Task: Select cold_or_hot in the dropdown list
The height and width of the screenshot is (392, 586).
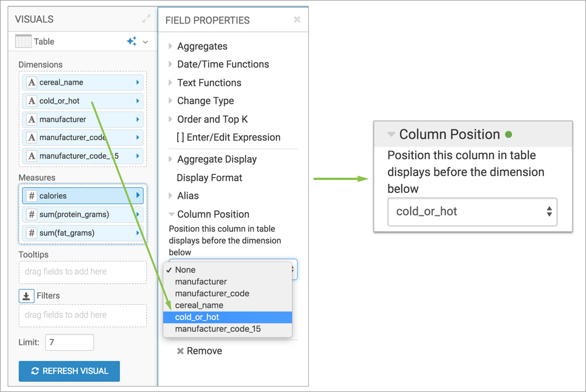Action: (x=197, y=317)
